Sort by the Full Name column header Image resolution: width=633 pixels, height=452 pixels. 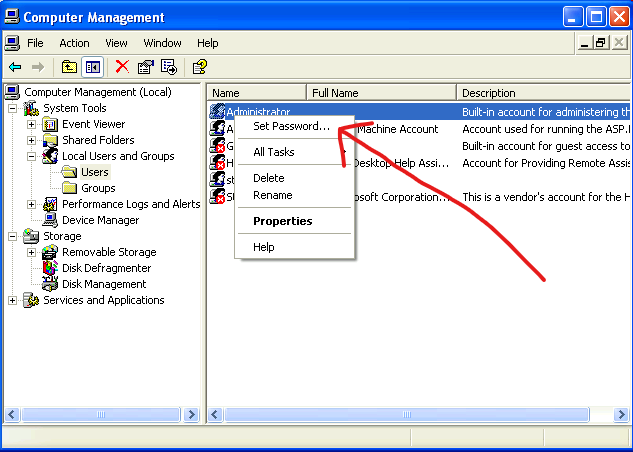(x=381, y=93)
